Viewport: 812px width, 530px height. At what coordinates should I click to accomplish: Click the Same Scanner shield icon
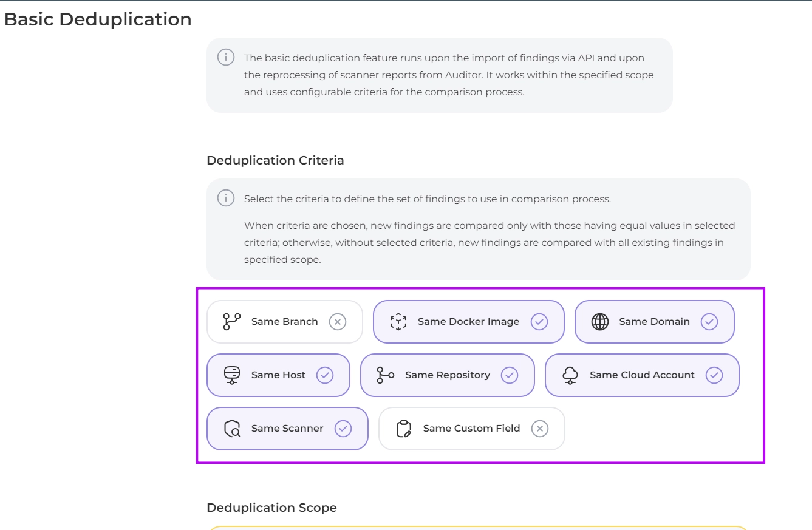(x=232, y=429)
